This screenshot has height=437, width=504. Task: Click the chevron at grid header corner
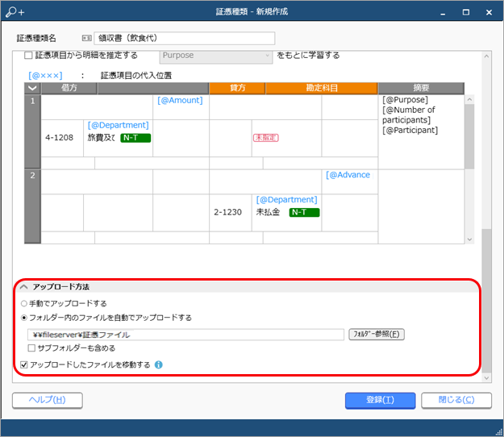32,88
